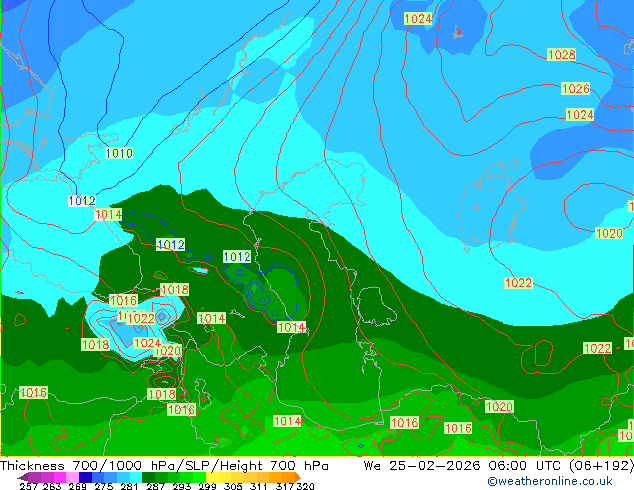This screenshot has width=634, height=490.
Task: Click the legend value 269
Action: pyautogui.click(x=77, y=486)
